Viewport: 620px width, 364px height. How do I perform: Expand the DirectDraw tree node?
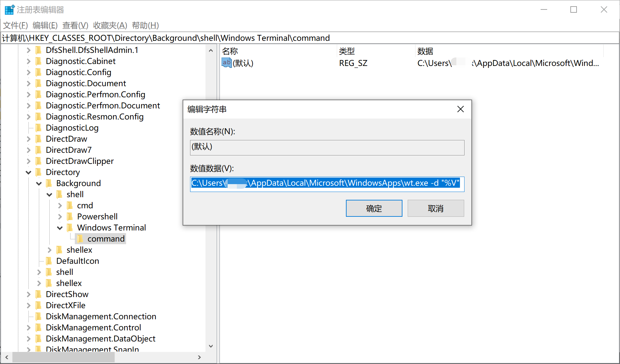(29, 139)
